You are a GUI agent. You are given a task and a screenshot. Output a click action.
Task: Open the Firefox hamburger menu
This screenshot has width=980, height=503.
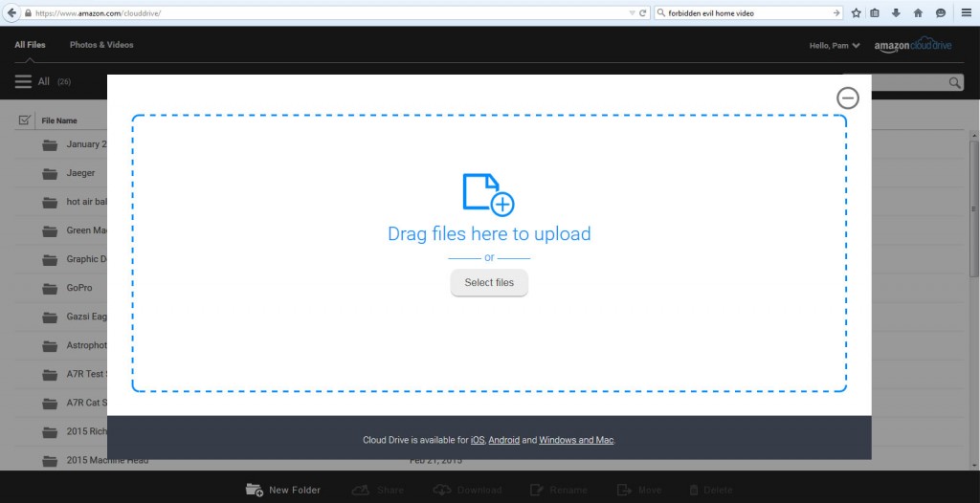click(967, 12)
